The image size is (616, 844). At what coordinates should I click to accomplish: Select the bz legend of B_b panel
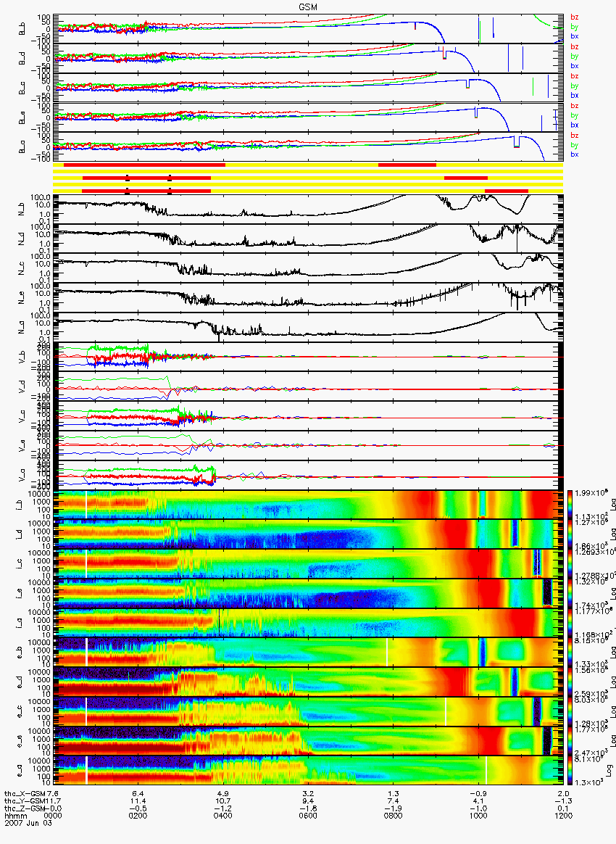click(575, 17)
